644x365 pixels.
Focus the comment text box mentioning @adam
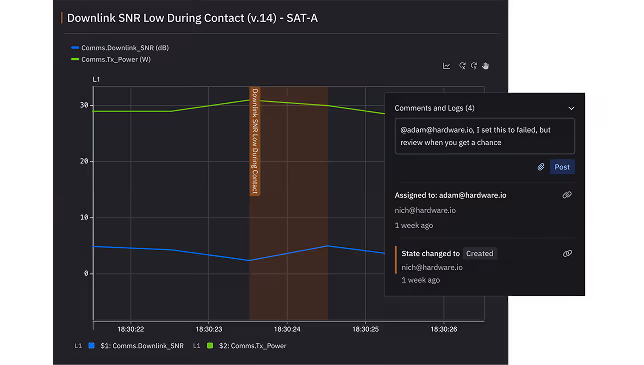[x=485, y=136]
